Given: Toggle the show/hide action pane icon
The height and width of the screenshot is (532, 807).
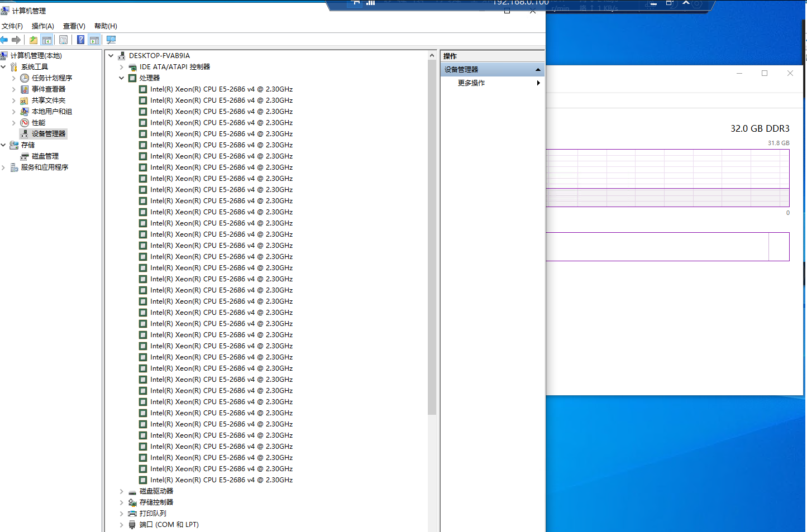Looking at the screenshot, I should coord(94,40).
